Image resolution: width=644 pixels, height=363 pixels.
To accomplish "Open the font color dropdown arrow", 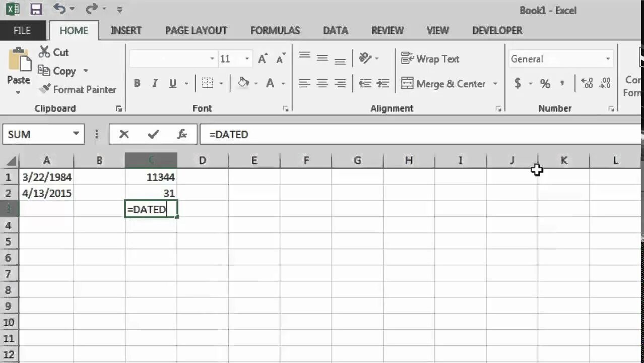I will click(x=283, y=84).
